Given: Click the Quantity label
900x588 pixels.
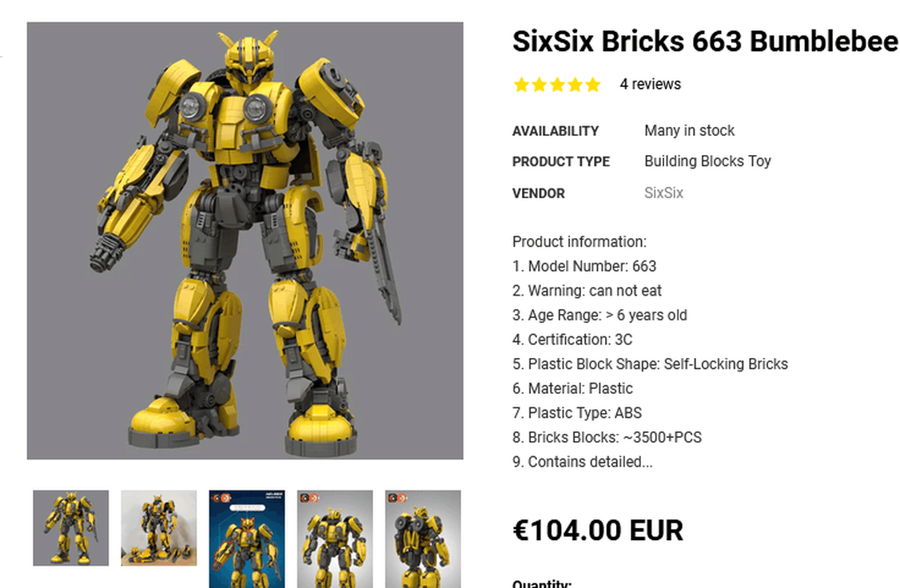Looking at the screenshot, I should (542, 584).
